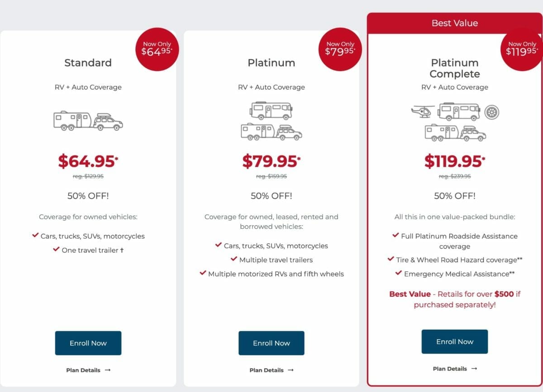
Task: Click Enroll Now on the Standard plan
Action: pos(88,343)
